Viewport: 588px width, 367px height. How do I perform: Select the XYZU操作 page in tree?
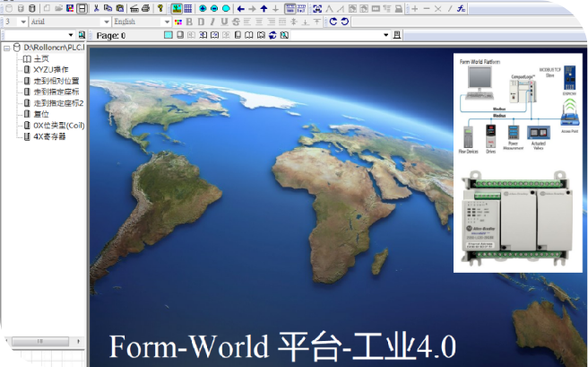coord(50,69)
